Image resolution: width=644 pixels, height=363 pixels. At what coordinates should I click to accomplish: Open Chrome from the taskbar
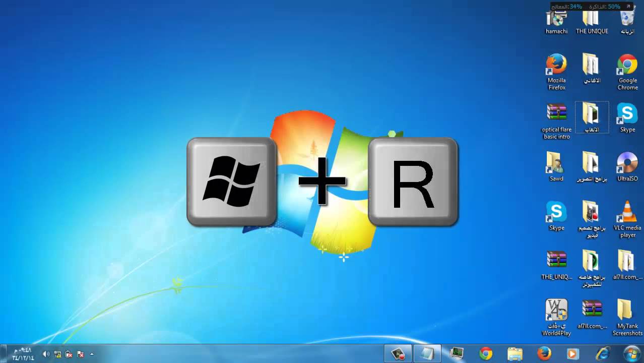[x=486, y=354]
